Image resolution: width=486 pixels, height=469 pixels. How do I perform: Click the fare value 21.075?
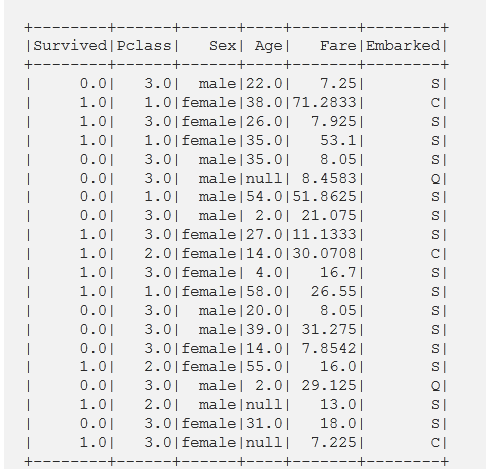click(x=329, y=215)
